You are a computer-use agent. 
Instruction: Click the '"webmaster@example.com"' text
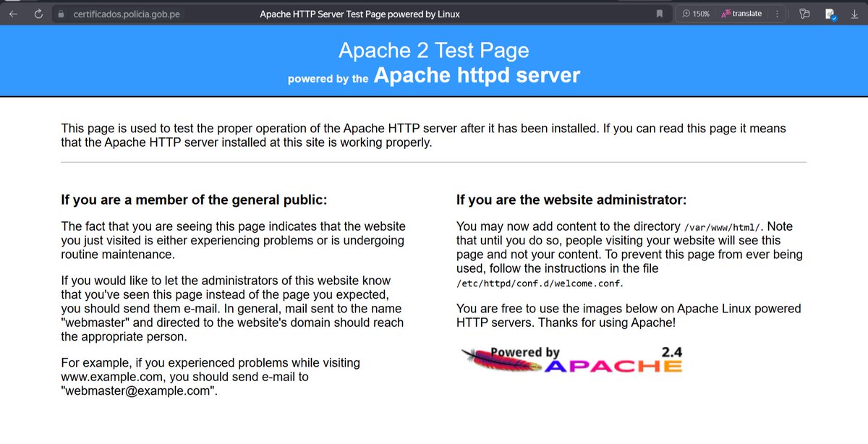pyautogui.click(x=139, y=390)
